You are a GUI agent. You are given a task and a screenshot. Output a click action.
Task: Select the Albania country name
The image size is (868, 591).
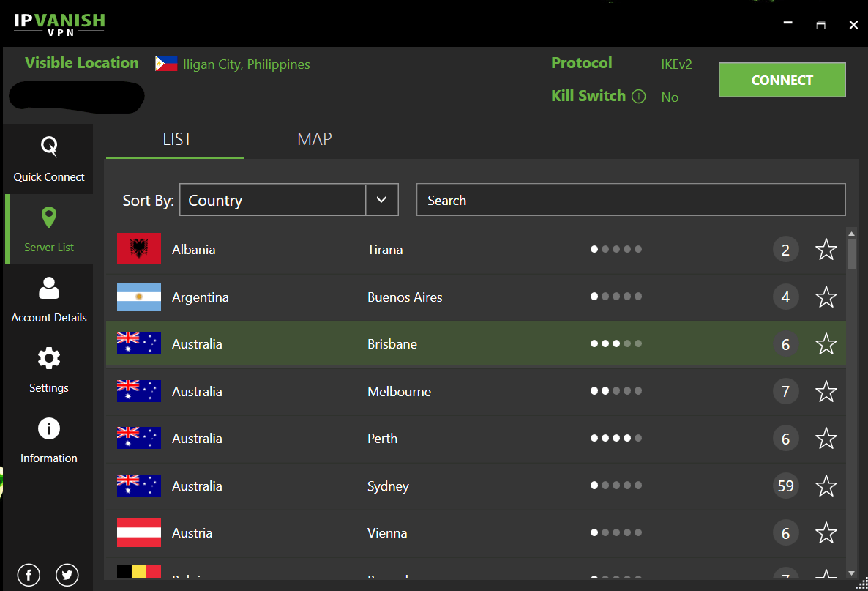194,250
